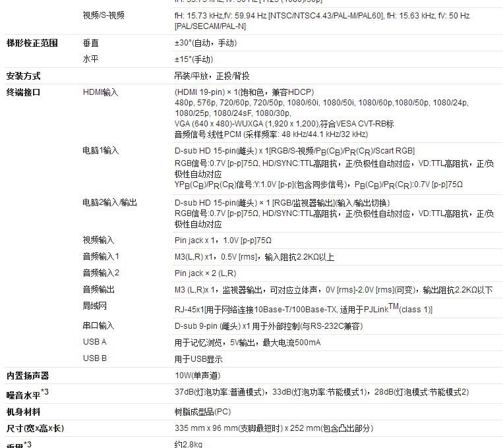Image resolution: width=503 pixels, height=448 pixels.
Task: Select the 串口输入 label
Action: (x=98, y=325)
